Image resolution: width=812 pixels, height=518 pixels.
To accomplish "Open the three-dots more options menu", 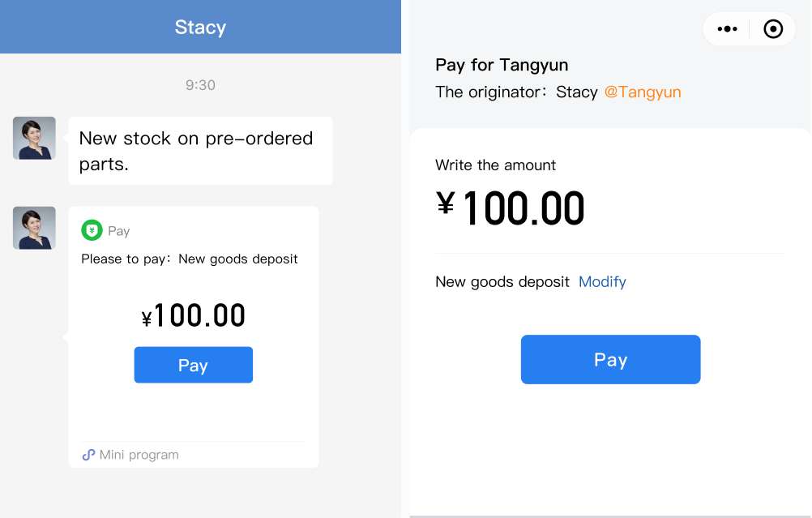I will (727, 29).
